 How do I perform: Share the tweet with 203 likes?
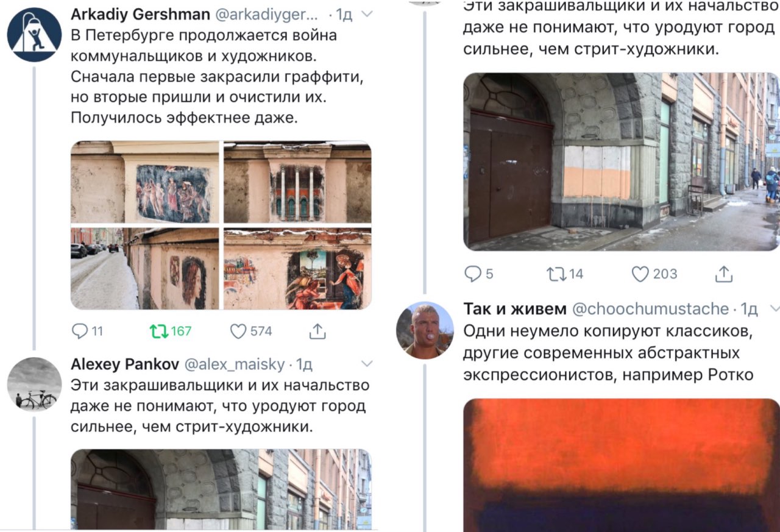[723, 274]
